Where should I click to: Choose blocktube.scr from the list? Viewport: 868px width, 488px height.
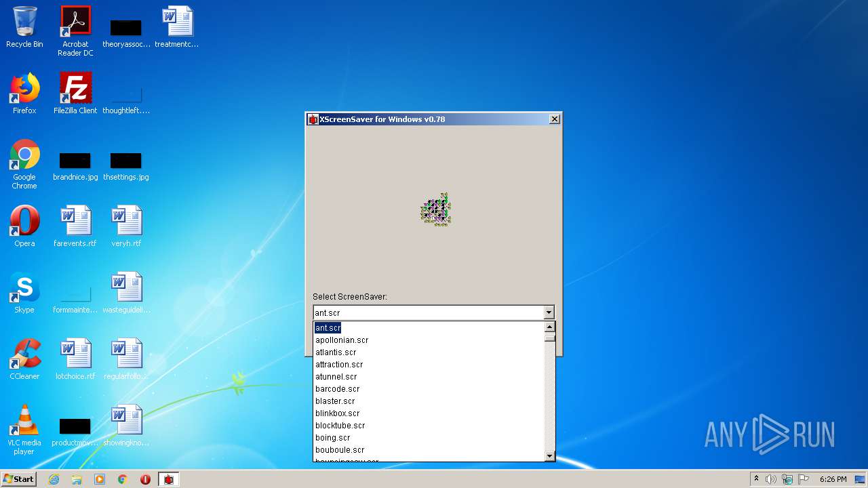point(429,426)
